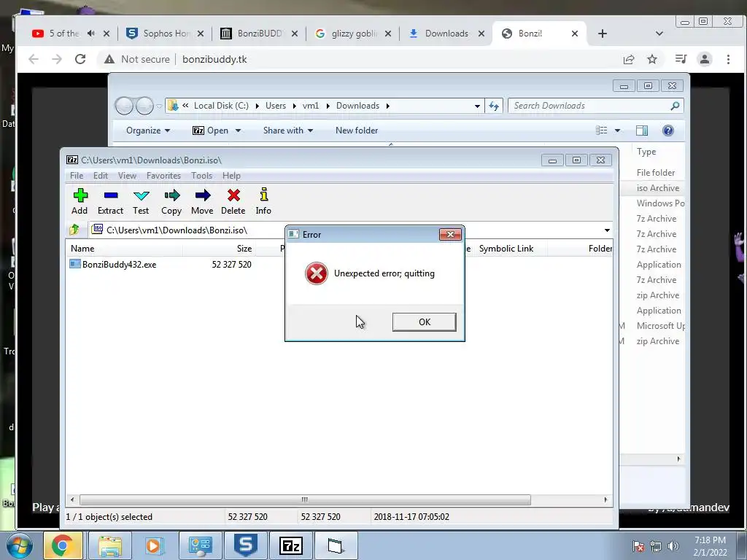Click Local Disk (C:) in breadcrumb
The image size is (747, 560).
[x=221, y=106]
